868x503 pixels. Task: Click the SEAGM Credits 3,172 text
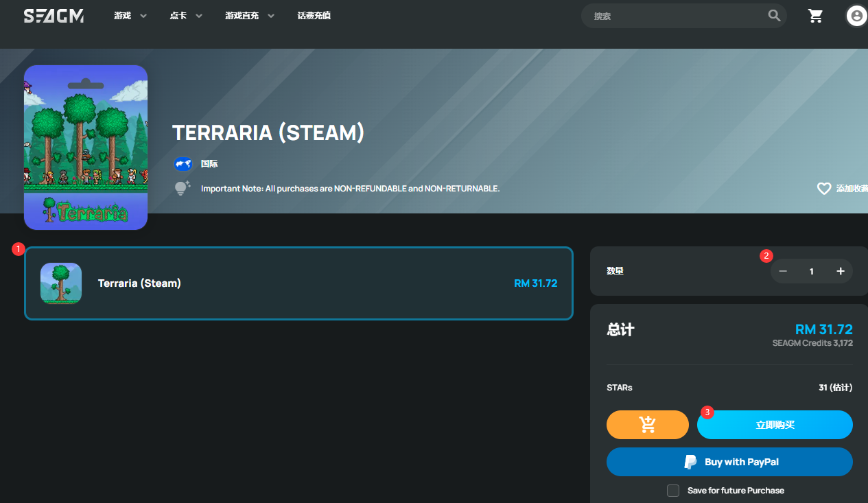[x=812, y=343]
